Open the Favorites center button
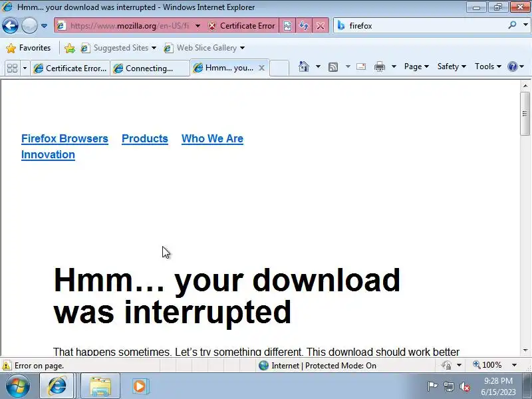Viewport: 532px width, 399px height. point(29,48)
